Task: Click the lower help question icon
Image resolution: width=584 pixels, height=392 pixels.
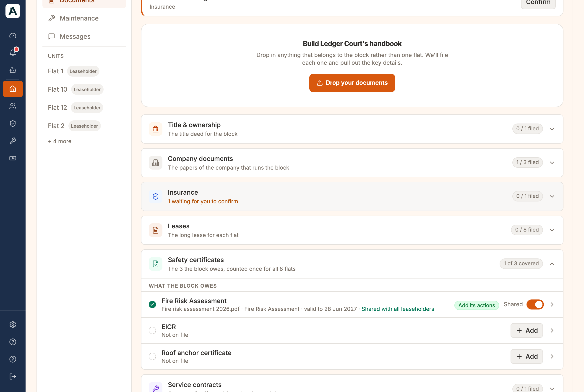Action: click(13, 359)
